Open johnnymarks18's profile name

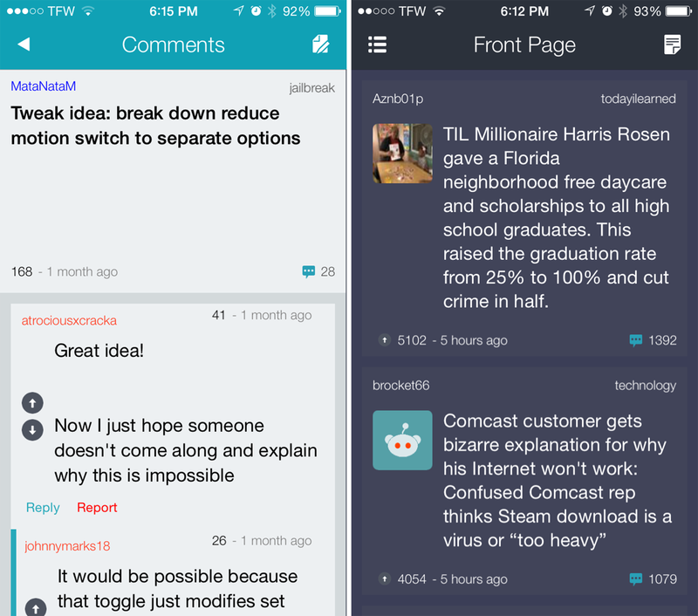67,546
